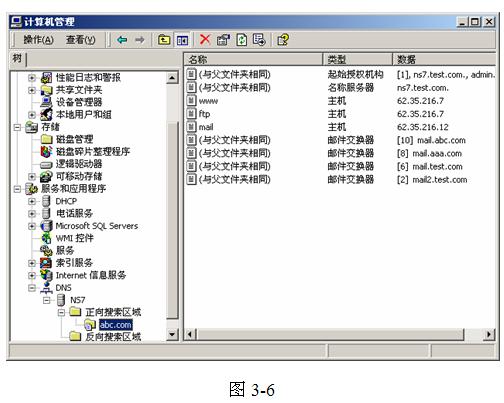This screenshot has height=403, width=504.
Task: Expand the DHCP tree node
Action: (32, 201)
